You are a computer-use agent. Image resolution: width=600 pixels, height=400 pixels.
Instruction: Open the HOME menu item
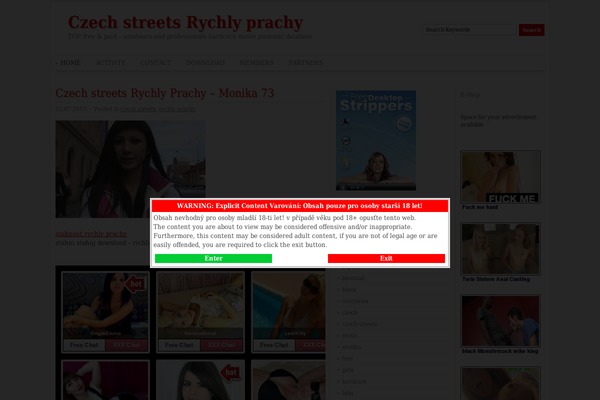[70, 63]
